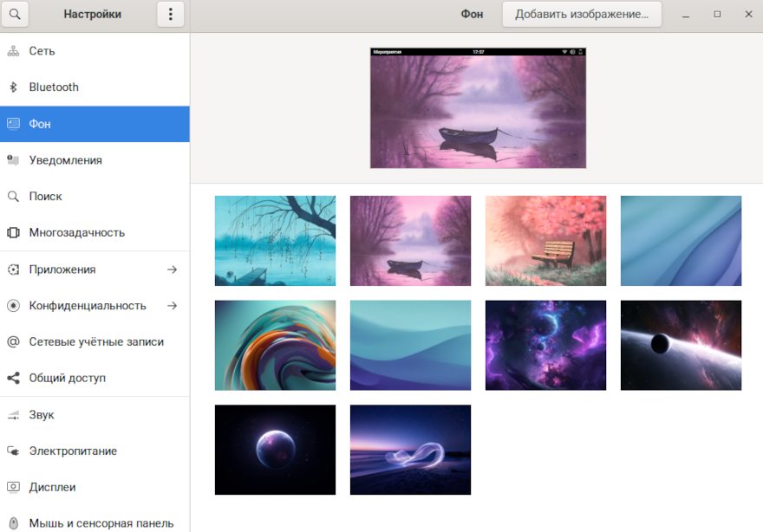Pick the beach light trail wallpaper
This screenshot has height=532, width=763.
coord(410,450)
